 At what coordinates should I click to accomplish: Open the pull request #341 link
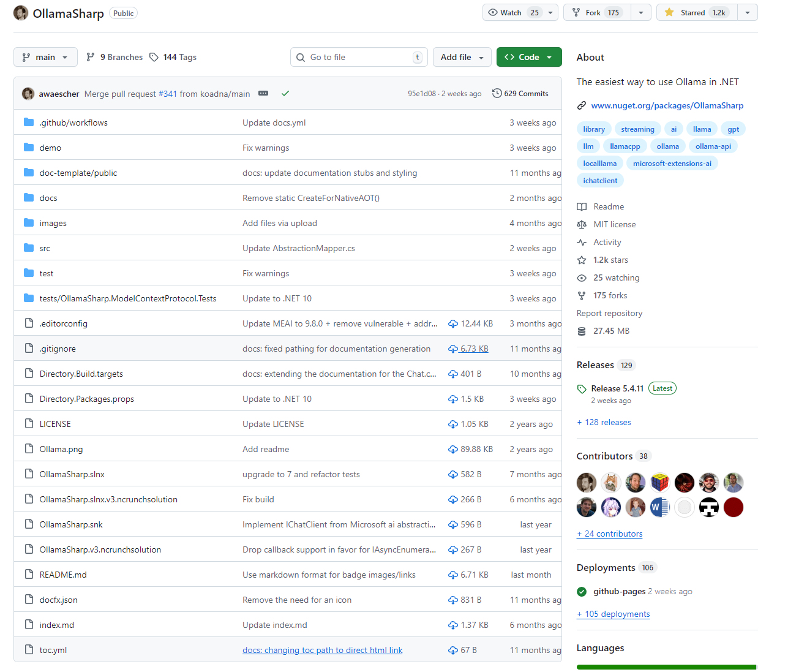168,94
